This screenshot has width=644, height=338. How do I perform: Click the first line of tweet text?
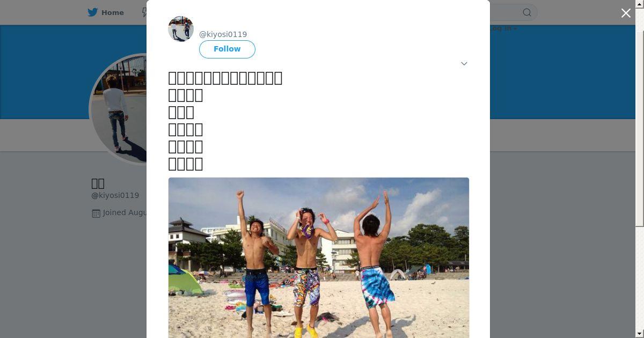225,78
